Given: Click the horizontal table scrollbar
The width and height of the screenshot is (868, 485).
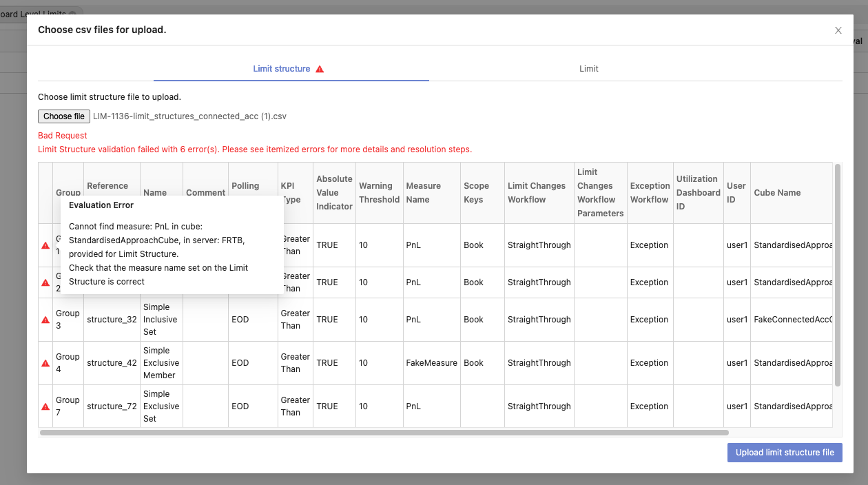Looking at the screenshot, I should [384, 433].
